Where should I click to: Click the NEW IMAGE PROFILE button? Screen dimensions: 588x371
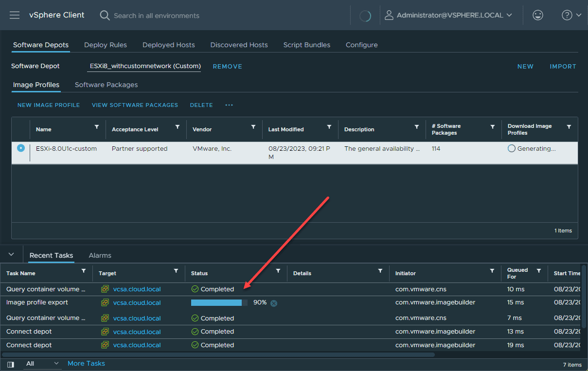coord(49,105)
